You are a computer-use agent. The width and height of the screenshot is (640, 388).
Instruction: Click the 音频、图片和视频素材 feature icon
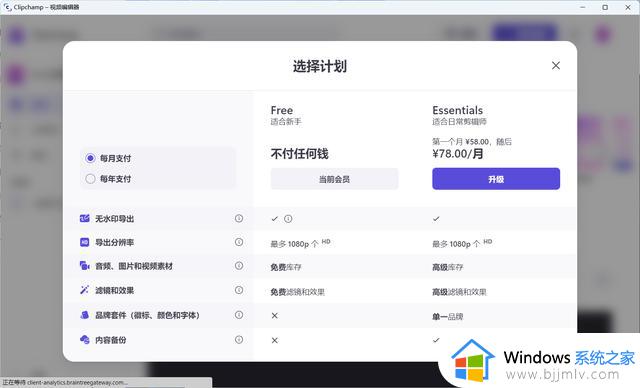coord(84,266)
